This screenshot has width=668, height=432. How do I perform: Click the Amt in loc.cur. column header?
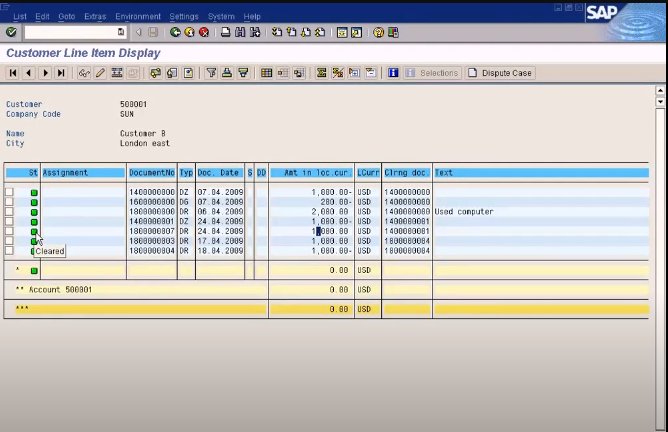click(x=312, y=173)
